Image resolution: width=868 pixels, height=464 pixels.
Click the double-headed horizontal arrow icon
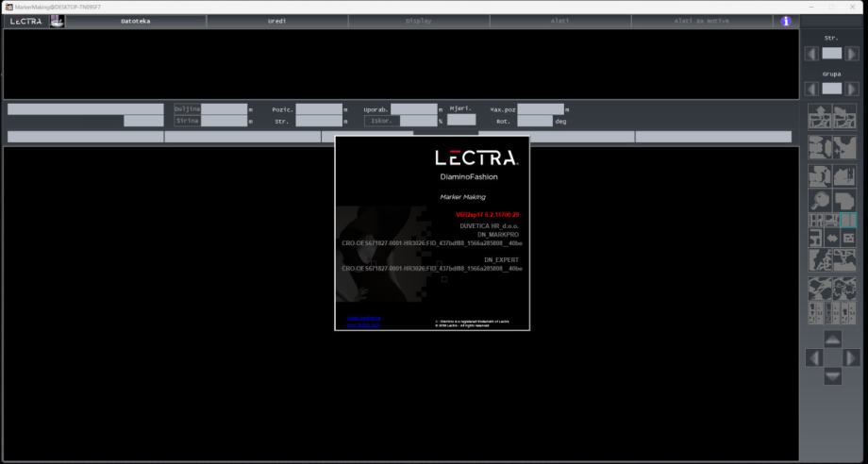click(832, 239)
